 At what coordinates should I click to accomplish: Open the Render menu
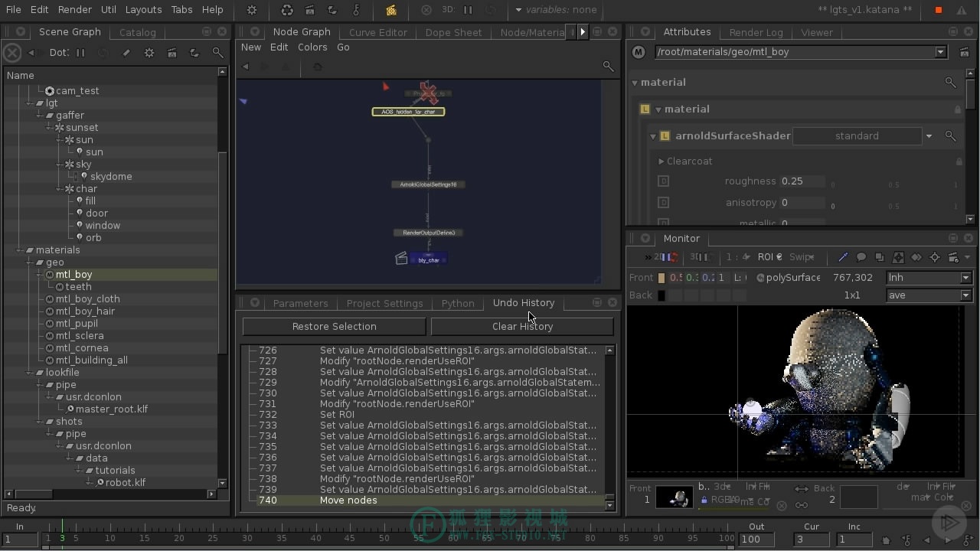pyautogui.click(x=74, y=10)
